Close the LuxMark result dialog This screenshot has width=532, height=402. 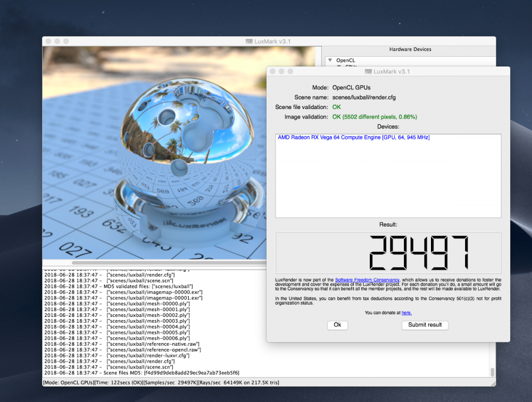[273, 72]
